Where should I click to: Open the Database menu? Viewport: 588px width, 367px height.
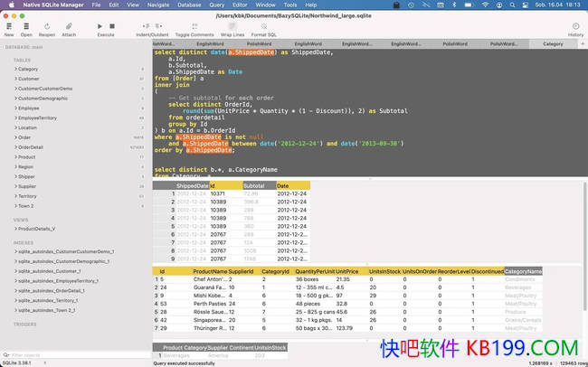point(189,5)
